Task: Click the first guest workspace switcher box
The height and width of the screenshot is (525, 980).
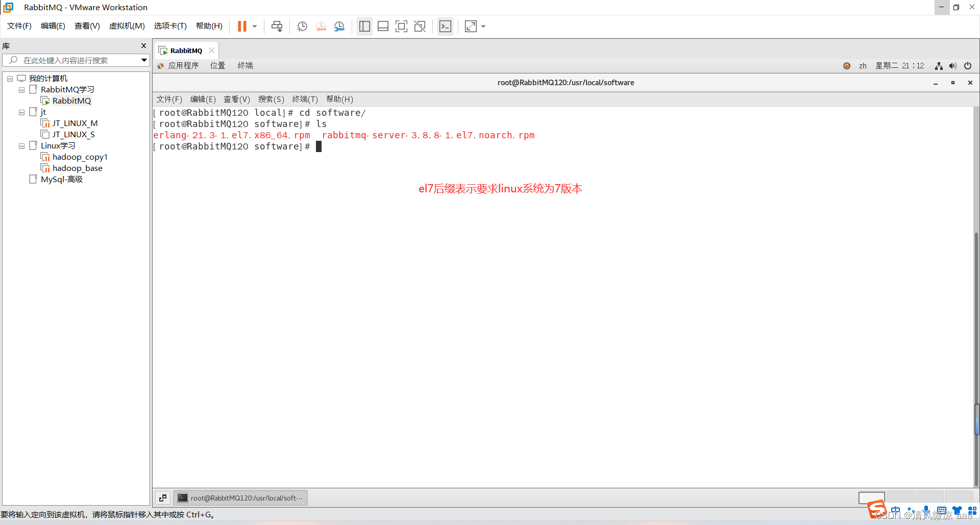Action: pos(872,497)
